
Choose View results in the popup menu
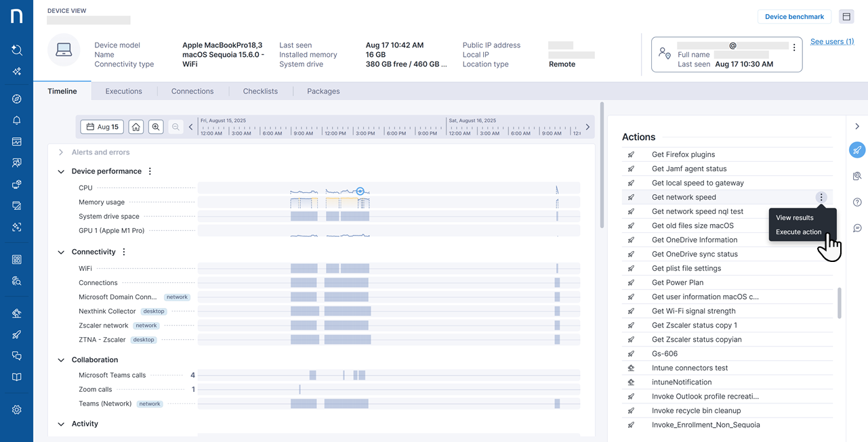coord(794,218)
